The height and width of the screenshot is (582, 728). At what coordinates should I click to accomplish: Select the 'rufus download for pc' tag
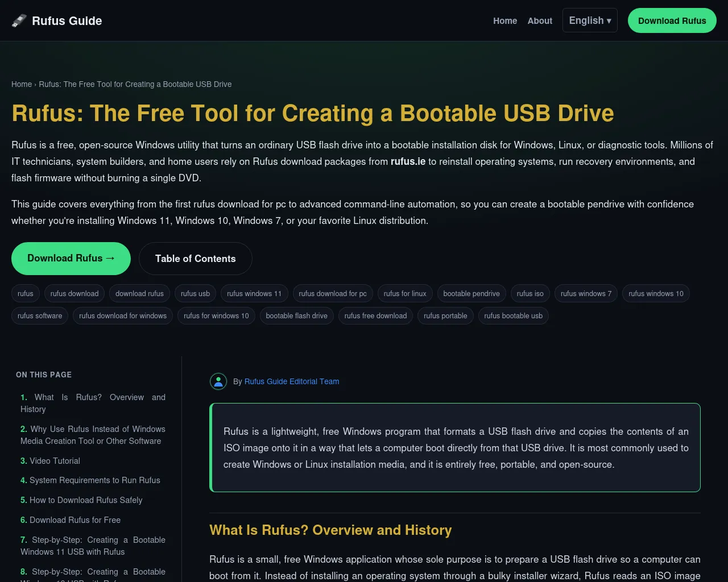click(333, 293)
